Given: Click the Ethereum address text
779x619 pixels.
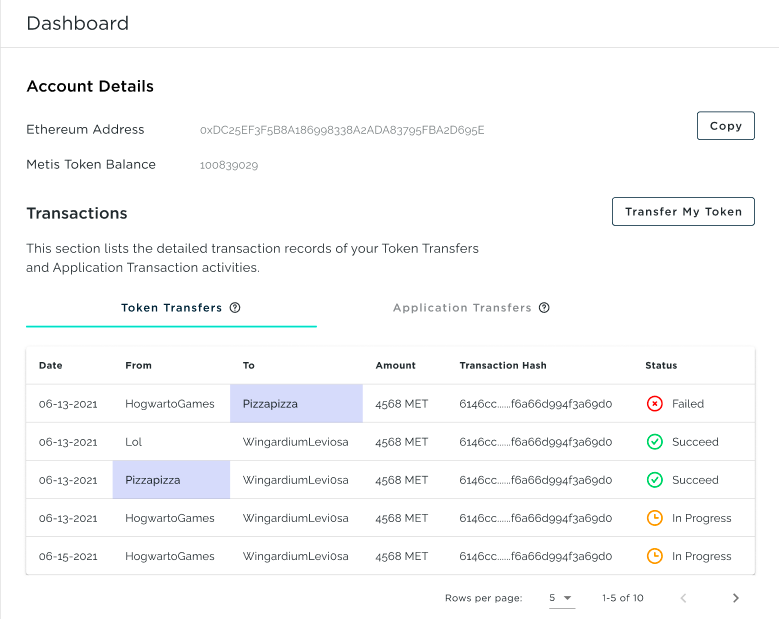Looking at the screenshot, I should coord(342,130).
